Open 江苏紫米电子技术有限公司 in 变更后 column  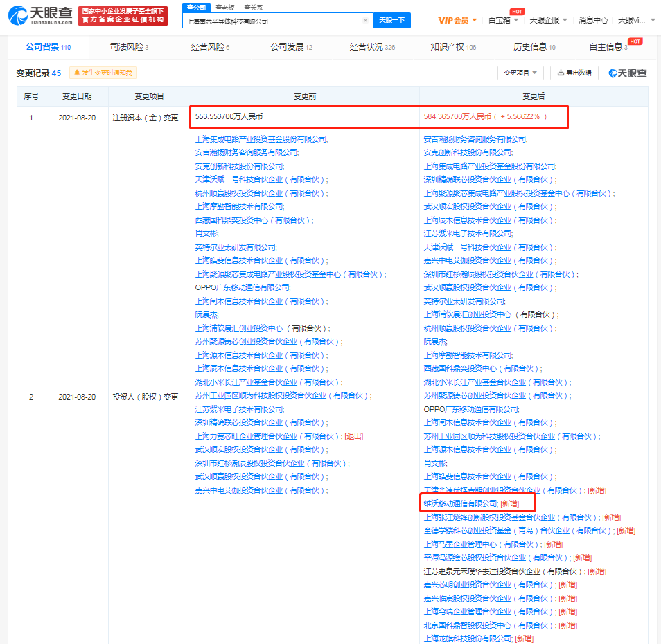coord(468,233)
